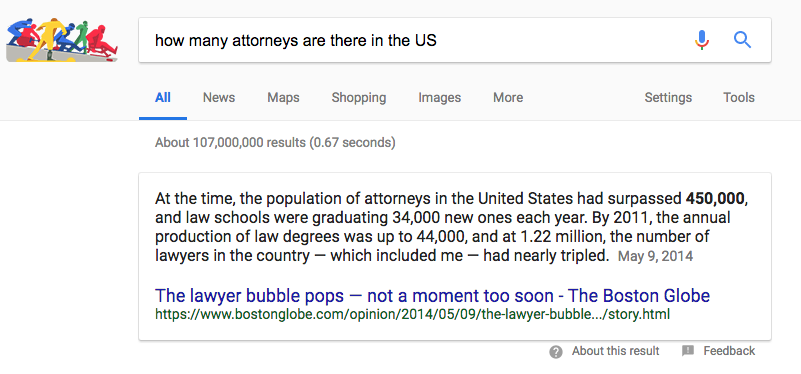Viewport: 801px width, 374px height.
Task: Click the Google Olympics doodle logo
Action: coord(62,40)
